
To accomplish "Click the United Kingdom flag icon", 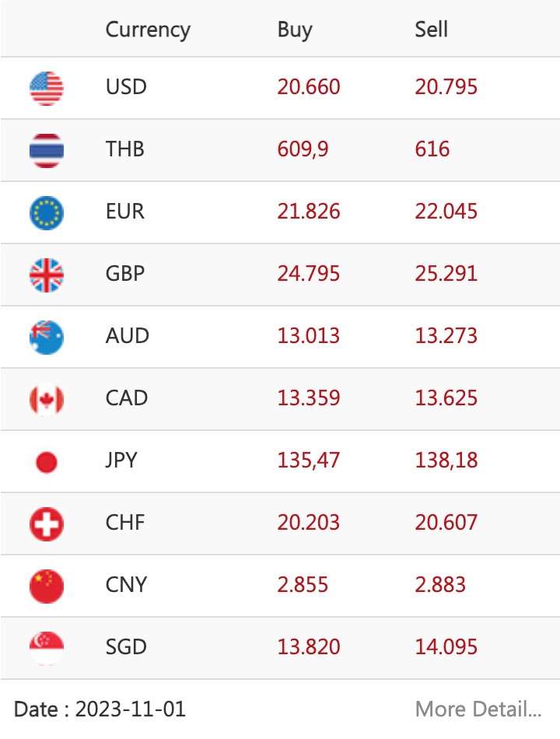I will tap(46, 275).
